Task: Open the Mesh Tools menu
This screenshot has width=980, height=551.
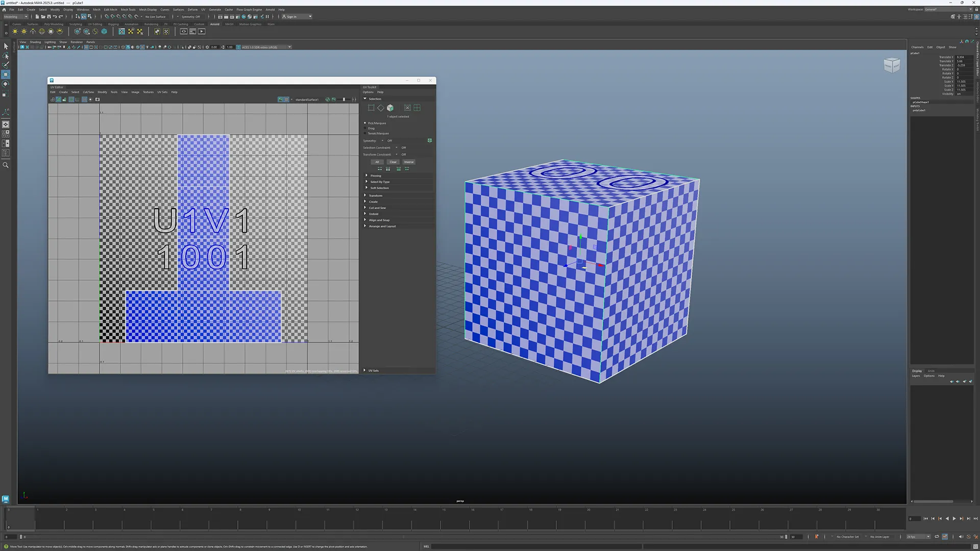Action: [x=128, y=10]
